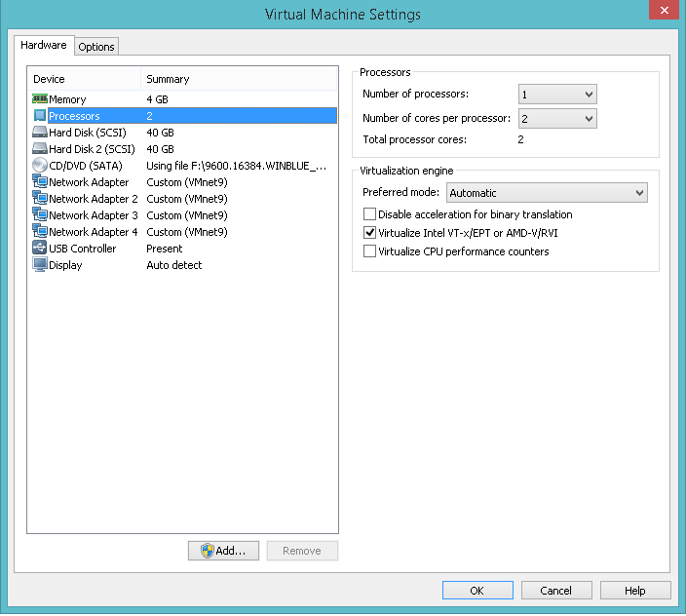
Task: Click the Hard Disk 2 (SCSI) drive icon
Action: point(40,149)
